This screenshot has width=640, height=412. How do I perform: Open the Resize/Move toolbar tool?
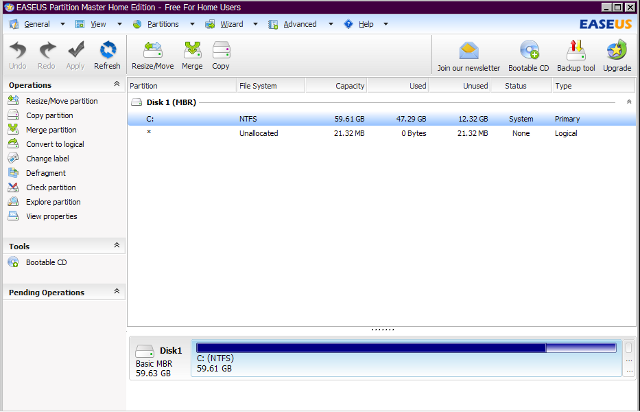pyautogui.click(x=153, y=55)
